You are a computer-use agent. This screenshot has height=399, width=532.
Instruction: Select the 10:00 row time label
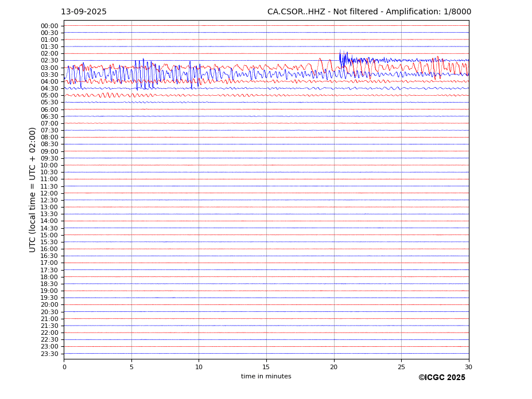[x=49, y=166]
